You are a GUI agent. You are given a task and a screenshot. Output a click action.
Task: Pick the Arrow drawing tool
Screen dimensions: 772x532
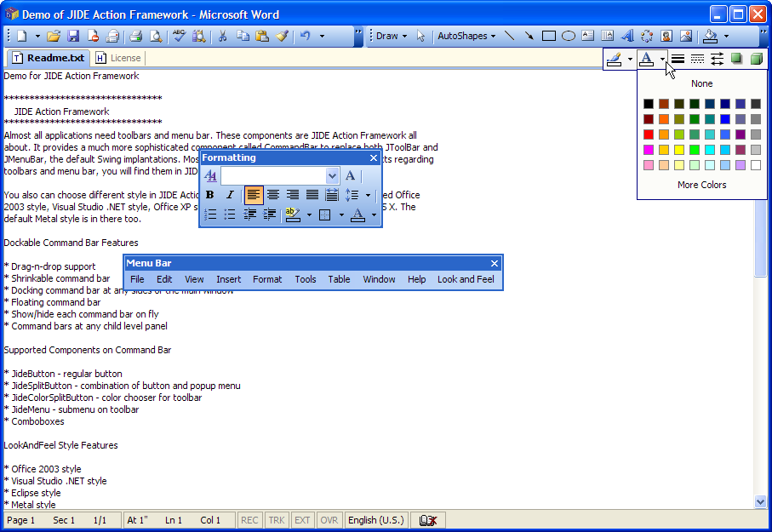coord(529,36)
